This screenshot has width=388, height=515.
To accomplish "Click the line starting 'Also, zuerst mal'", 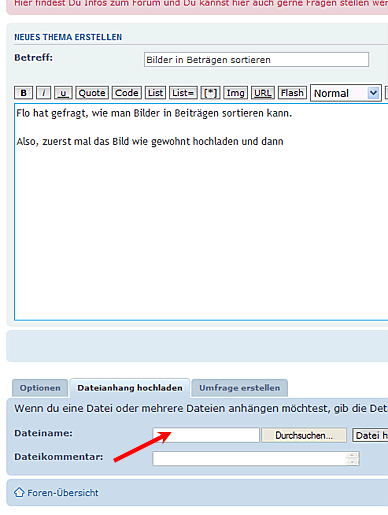I will click(x=150, y=141).
